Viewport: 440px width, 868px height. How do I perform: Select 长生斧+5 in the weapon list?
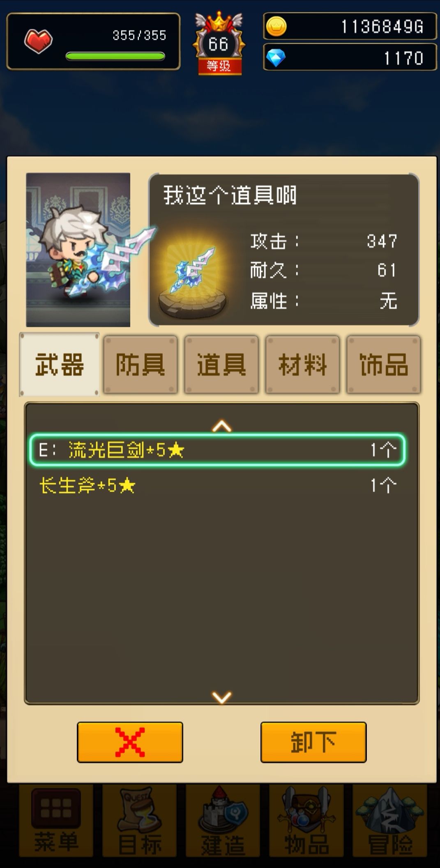(x=218, y=486)
